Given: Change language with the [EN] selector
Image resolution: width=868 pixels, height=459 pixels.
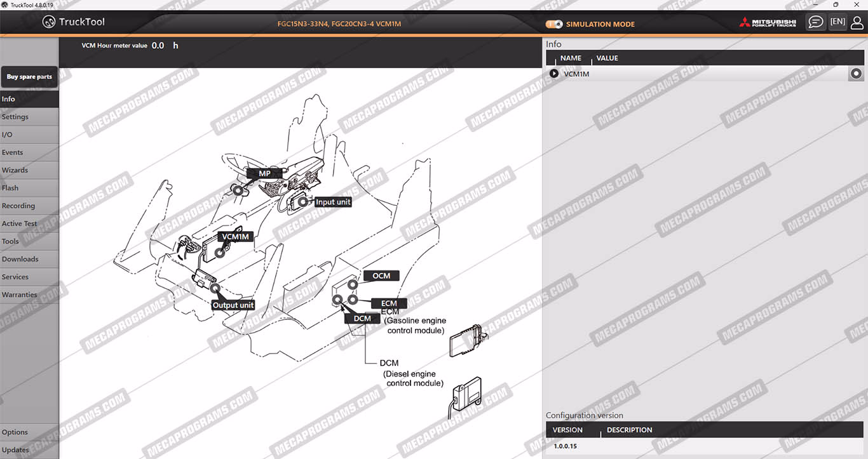Looking at the screenshot, I should 837,22.
